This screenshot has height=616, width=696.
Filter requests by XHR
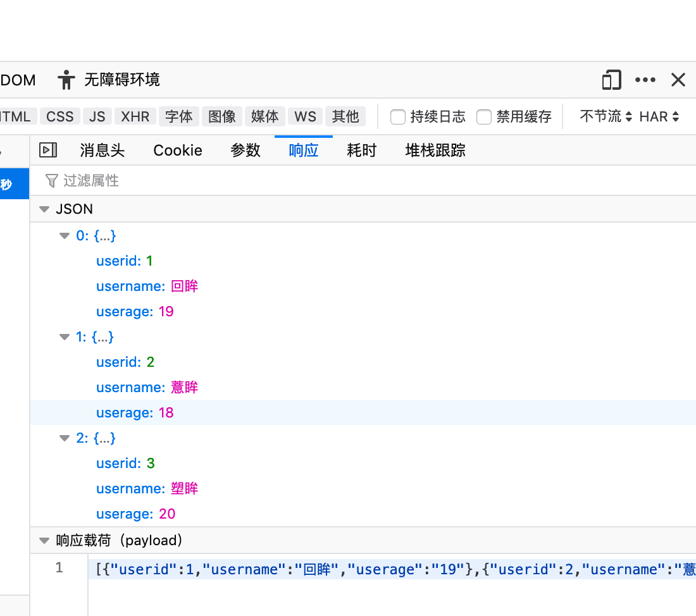pos(135,117)
